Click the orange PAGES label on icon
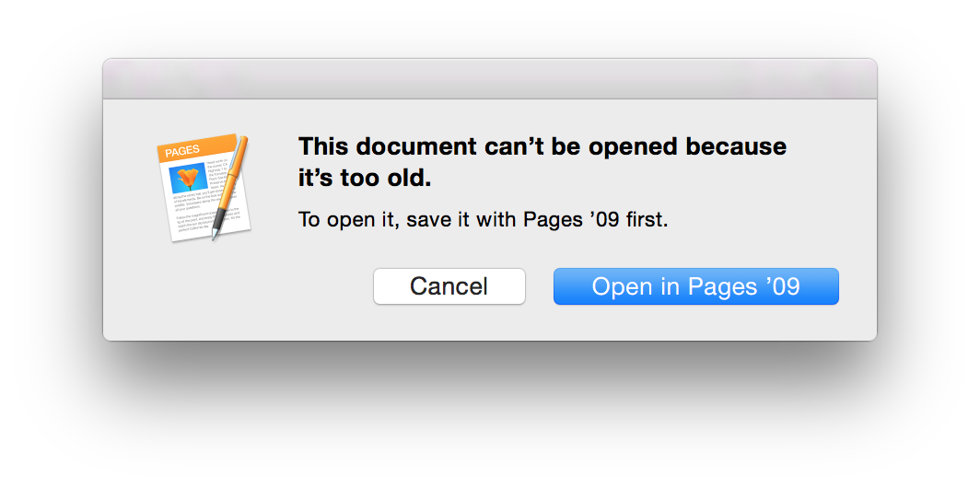The height and width of the screenshot is (488, 980). [x=182, y=150]
